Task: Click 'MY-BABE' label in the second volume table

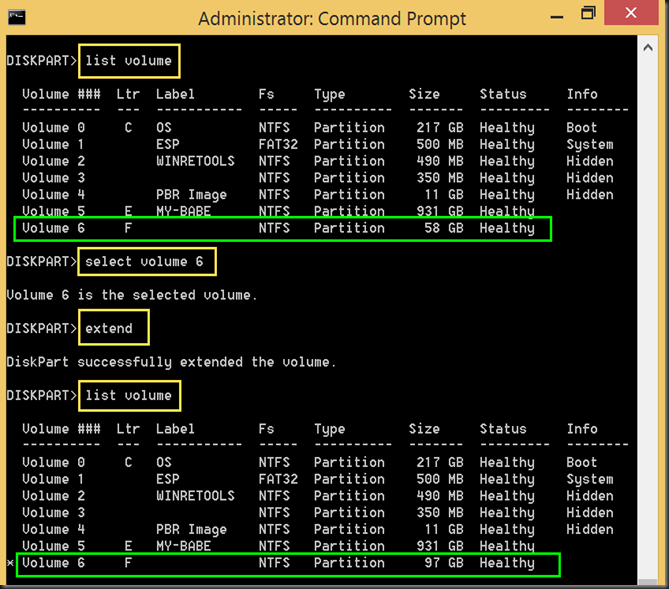Action: (x=183, y=546)
